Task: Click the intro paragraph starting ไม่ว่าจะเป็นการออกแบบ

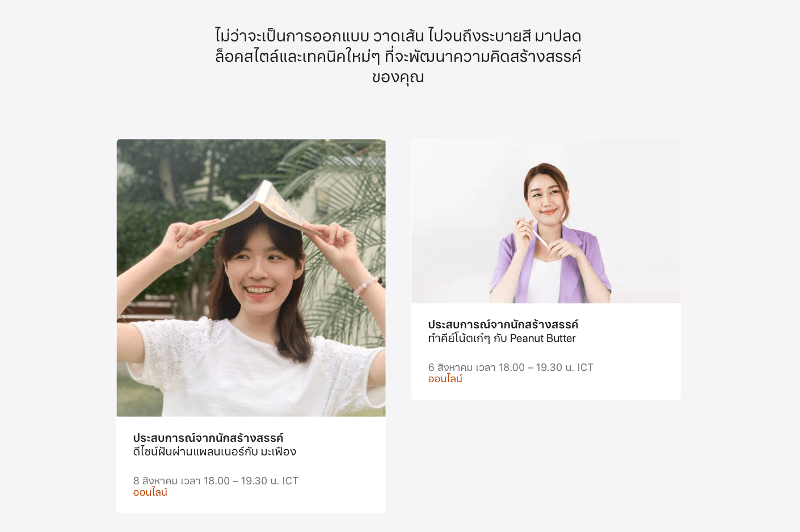Action: point(398,56)
